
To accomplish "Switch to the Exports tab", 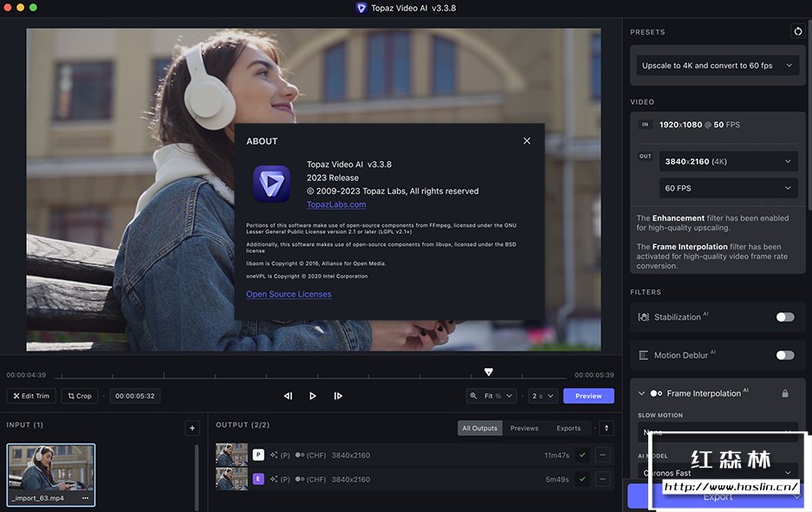I will point(568,428).
